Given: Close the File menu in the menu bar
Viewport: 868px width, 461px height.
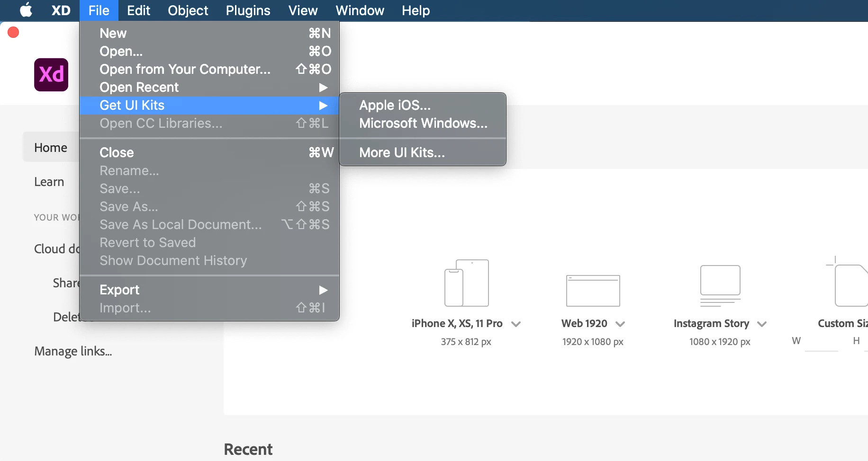Looking at the screenshot, I should coord(99,10).
